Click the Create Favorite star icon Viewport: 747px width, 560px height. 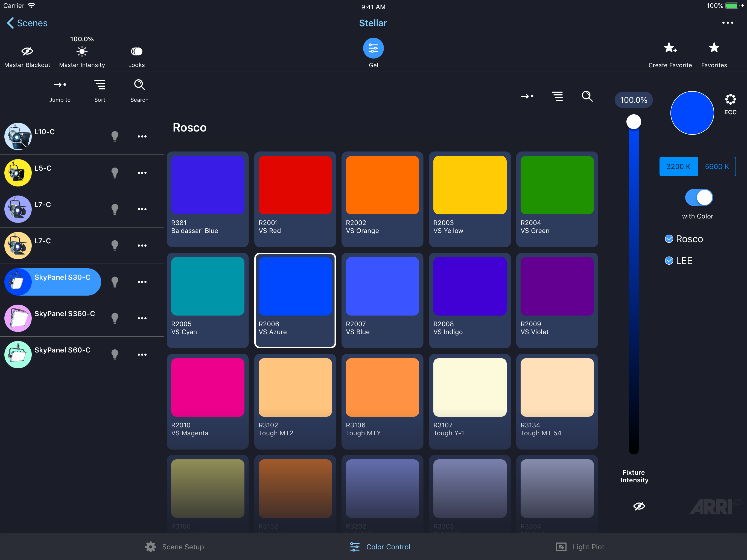pyautogui.click(x=670, y=48)
